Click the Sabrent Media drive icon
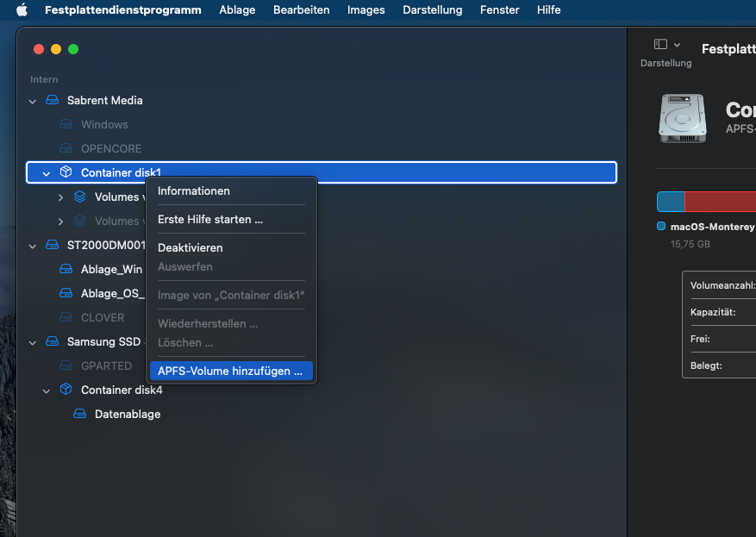This screenshot has width=756, height=537. pos(52,100)
